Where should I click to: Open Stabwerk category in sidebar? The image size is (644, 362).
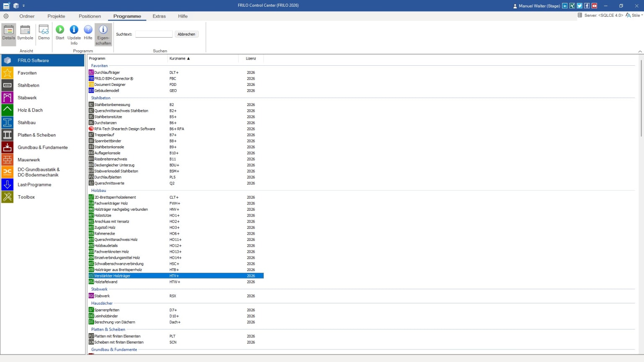(x=43, y=98)
